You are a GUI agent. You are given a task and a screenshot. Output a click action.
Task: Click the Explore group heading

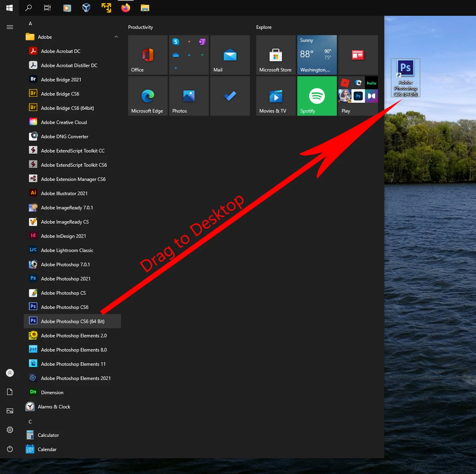point(264,27)
